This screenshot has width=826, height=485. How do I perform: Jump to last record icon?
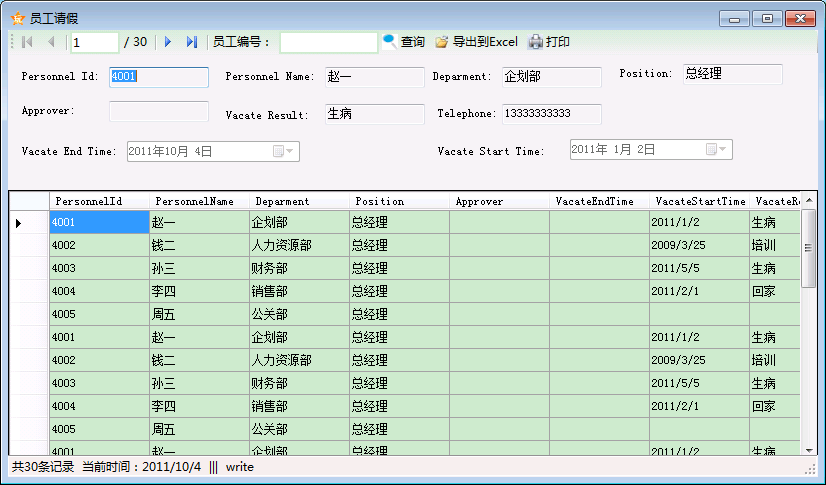(192, 42)
